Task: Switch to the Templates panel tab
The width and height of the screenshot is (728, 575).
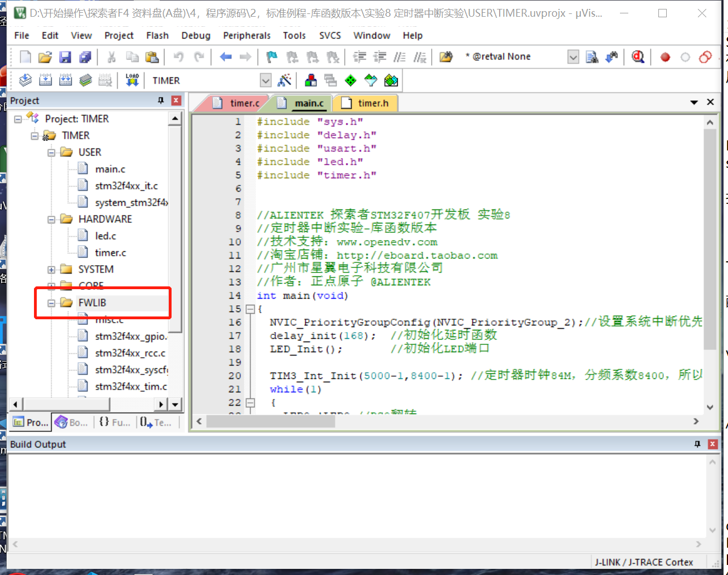Action: pyautogui.click(x=156, y=422)
